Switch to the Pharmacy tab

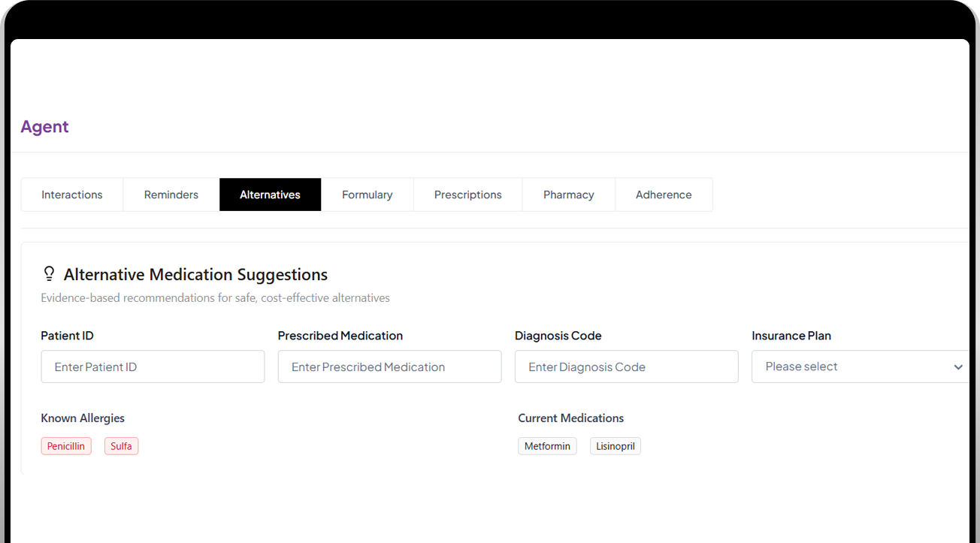click(x=569, y=195)
